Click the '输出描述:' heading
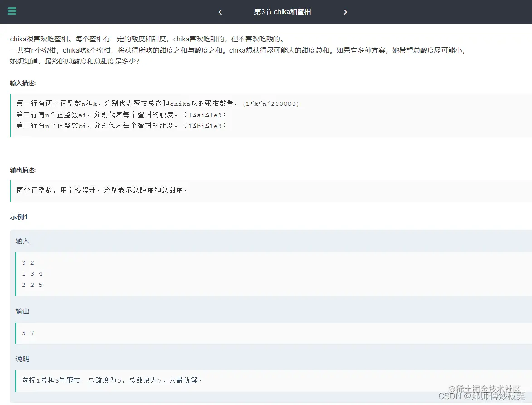 [x=23, y=170]
